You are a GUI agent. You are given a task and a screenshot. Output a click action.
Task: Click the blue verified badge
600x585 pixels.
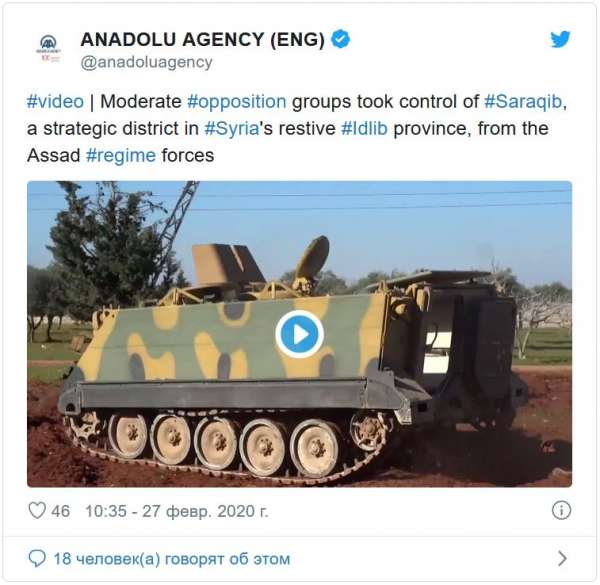pyautogui.click(x=340, y=39)
